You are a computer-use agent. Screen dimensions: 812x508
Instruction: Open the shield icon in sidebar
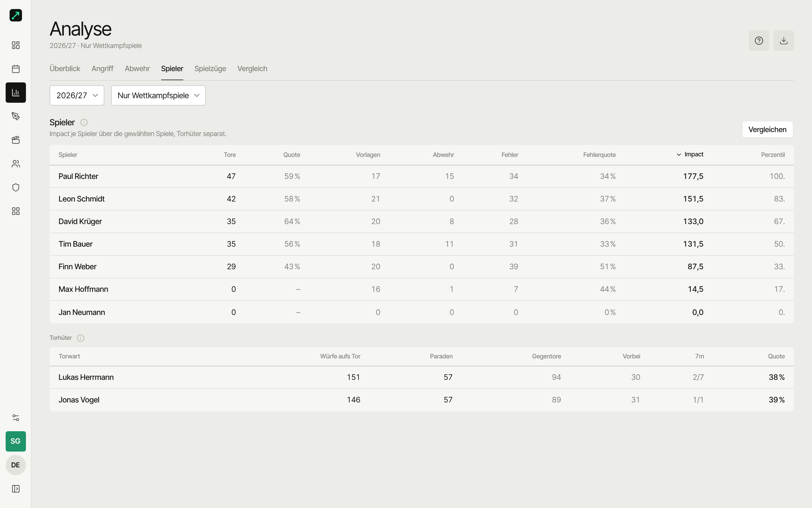[16, 187]
